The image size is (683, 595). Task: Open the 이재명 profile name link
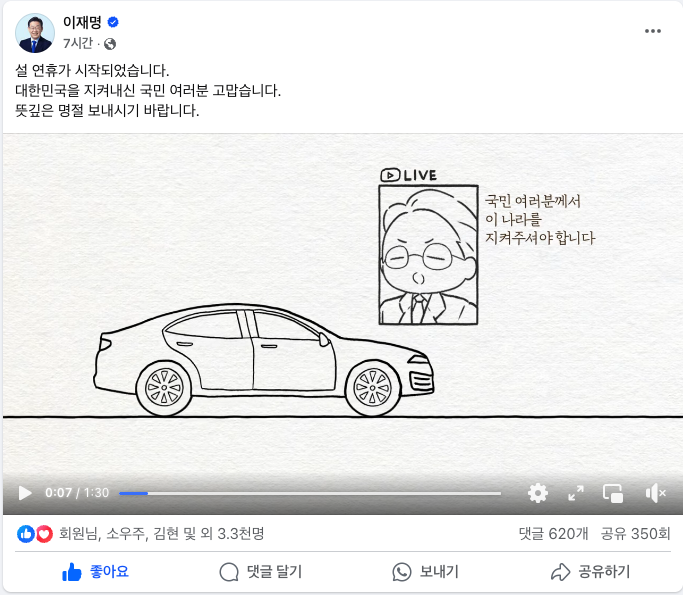point(82,22)
